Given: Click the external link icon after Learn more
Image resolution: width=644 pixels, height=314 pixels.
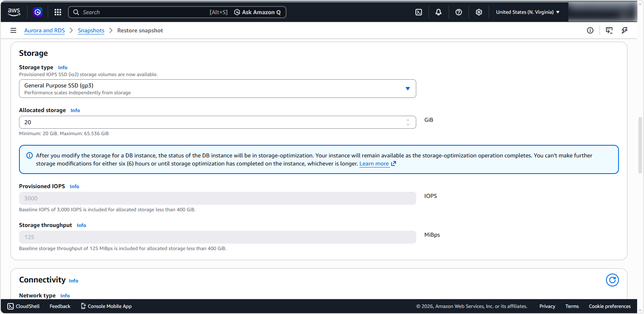Looking at the screenshot, I should click(394, 164).
